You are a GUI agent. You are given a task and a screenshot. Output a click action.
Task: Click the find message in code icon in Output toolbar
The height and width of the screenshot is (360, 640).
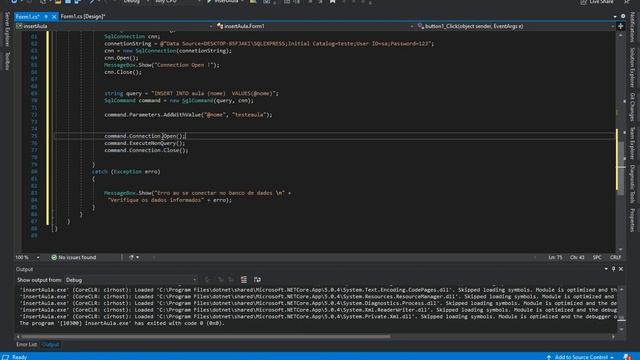[207, 280]
